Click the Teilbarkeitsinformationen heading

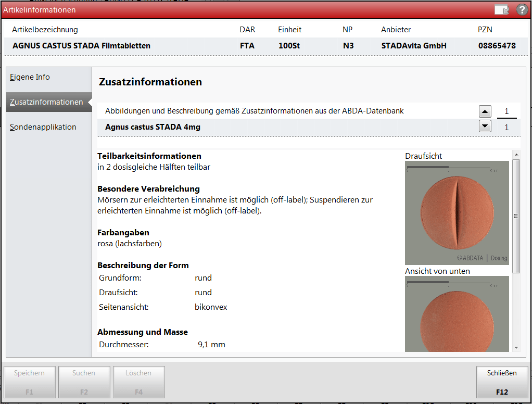point(149,156)
